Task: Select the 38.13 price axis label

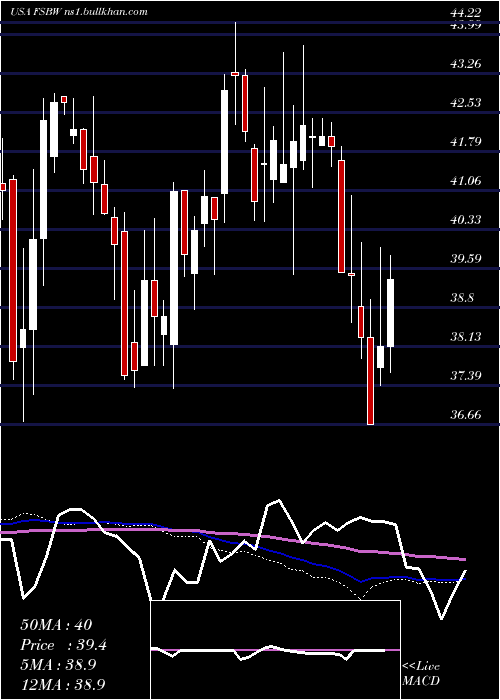Action: [466, 337]
